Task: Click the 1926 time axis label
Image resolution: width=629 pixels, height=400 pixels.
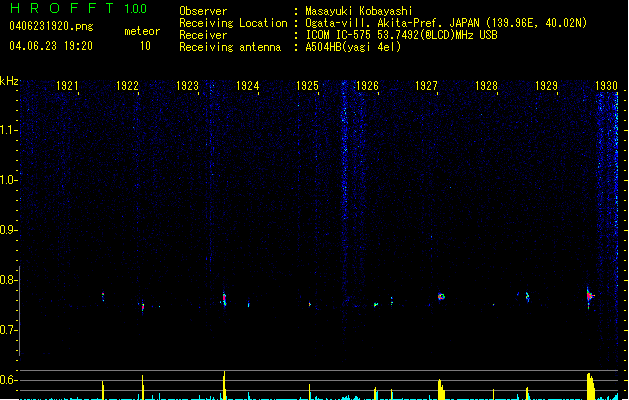Action: pyautogui.click(x=367, y=86)
